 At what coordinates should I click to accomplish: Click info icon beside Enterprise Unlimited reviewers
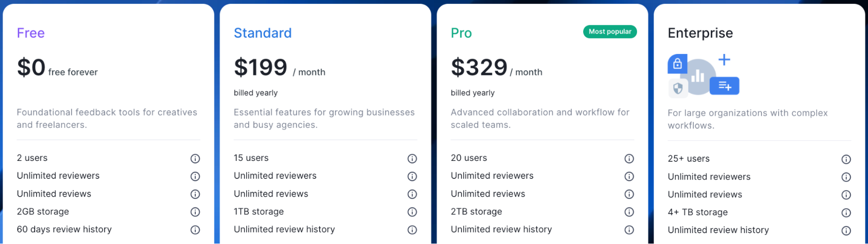point(846,177)
